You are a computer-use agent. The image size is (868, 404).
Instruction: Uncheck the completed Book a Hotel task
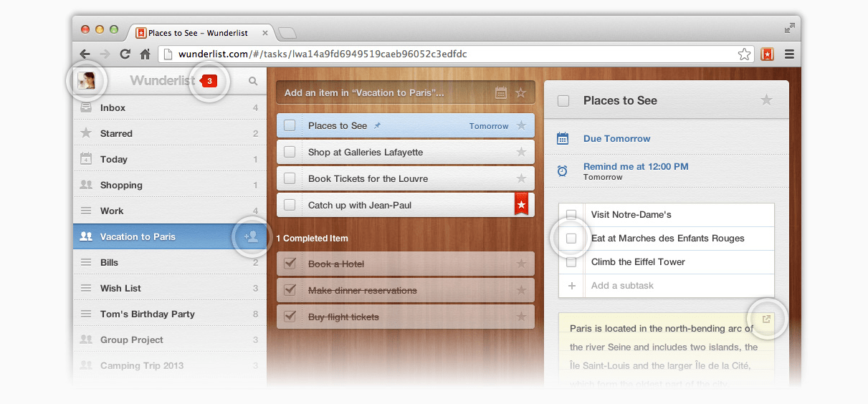pos(290,264)
